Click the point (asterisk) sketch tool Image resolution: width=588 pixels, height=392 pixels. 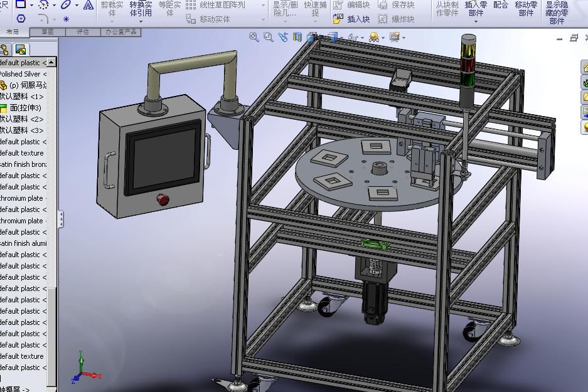tap(66, 19)
